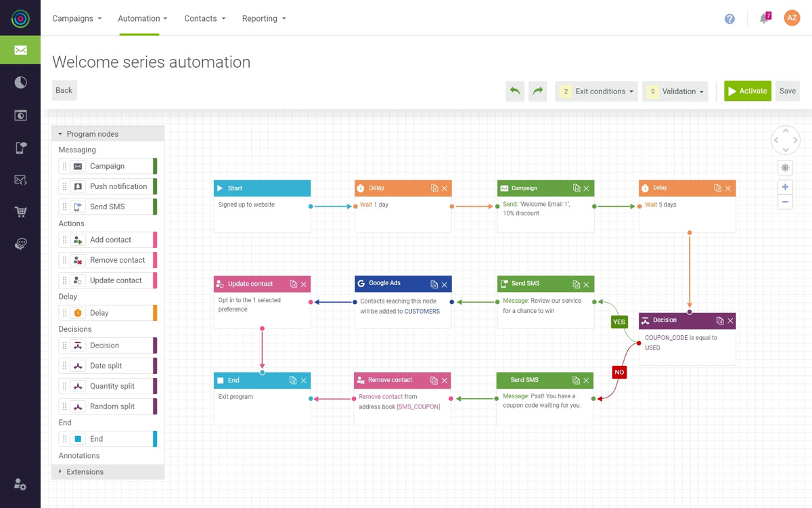Open the Reporting menu
Viewport: 812px width, 508px height.
(x=264, y=18)
